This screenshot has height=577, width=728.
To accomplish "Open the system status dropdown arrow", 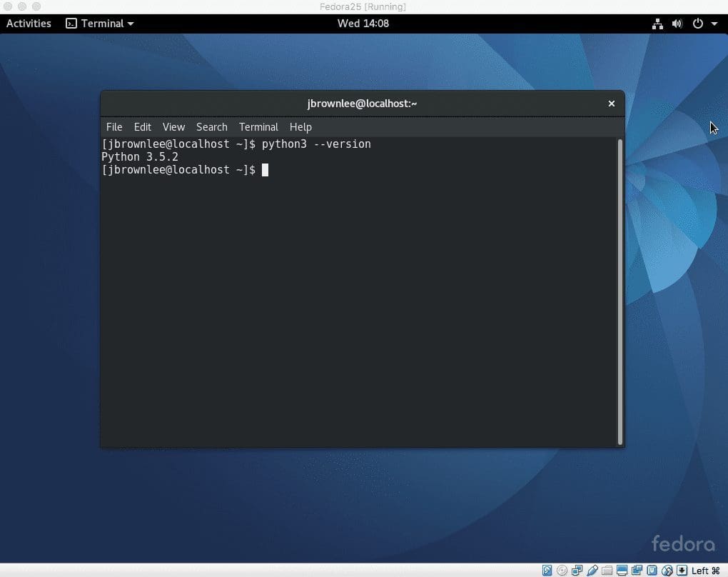I will (x=712, y=23).
